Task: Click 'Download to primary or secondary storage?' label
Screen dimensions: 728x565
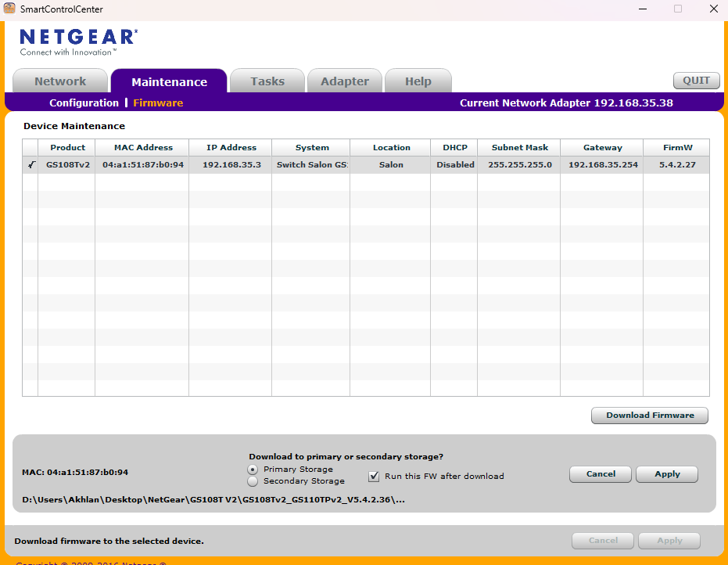Action: pos(346,457)
